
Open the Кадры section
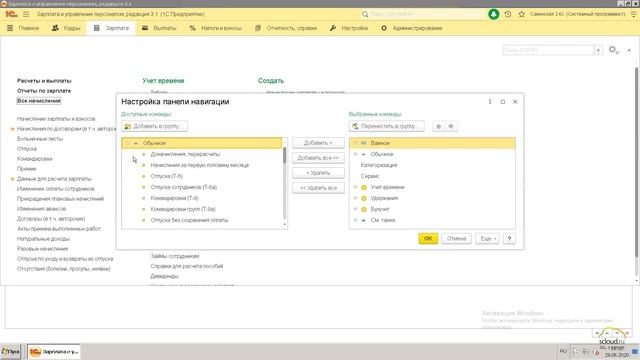pyautogui.click(x=66, y=28)
